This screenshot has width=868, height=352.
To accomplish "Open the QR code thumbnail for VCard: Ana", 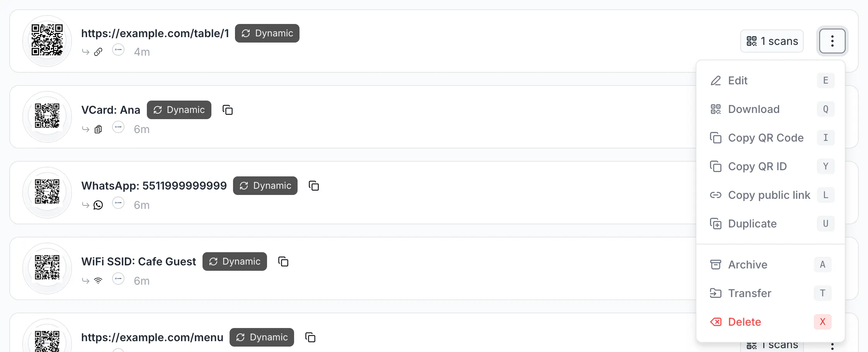I will [47, 116].
